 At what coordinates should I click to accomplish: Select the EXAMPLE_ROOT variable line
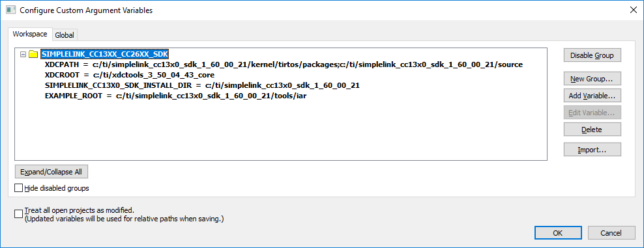click(x=176, y=97)
